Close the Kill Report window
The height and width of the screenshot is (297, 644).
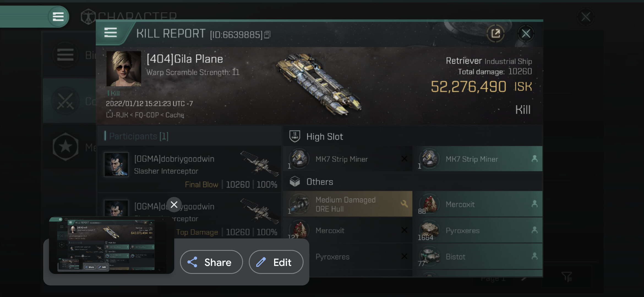(x=526, y=34)
